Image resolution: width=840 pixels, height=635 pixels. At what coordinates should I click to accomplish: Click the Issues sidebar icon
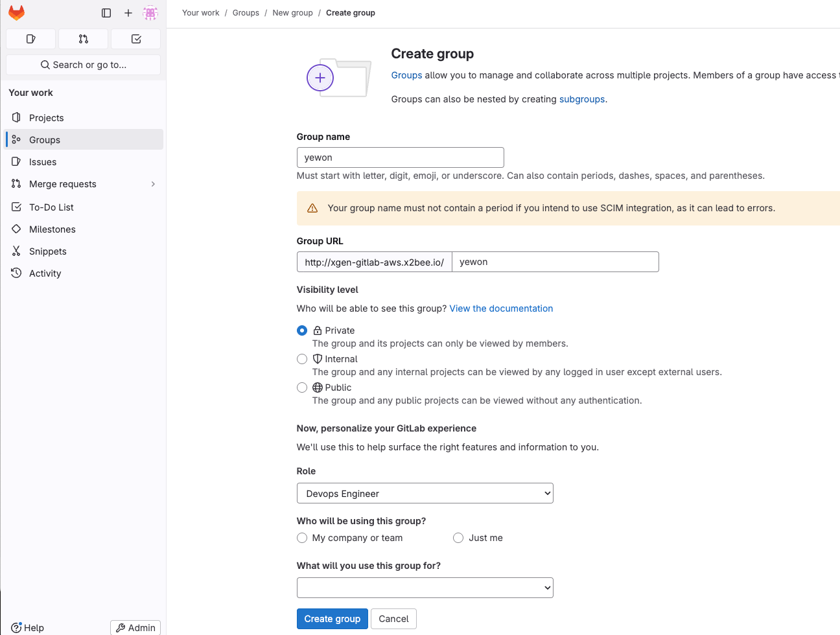(x=16, y=161)
